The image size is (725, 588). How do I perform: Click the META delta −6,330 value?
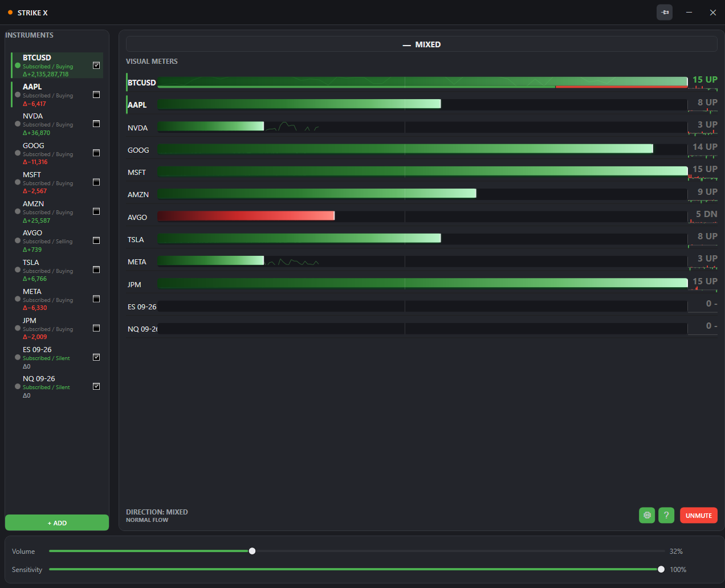(x=35, y=308)
